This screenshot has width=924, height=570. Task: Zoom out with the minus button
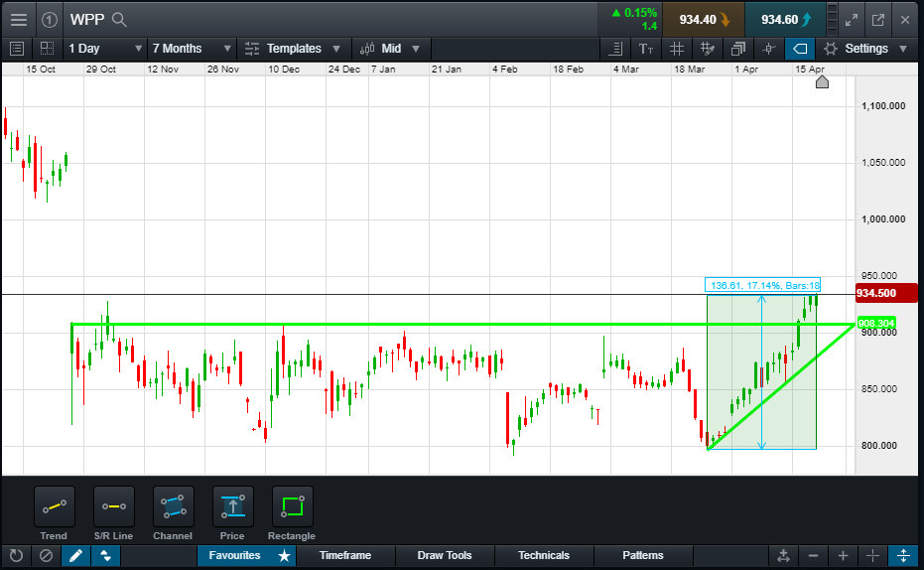click(x=813, y=555)
